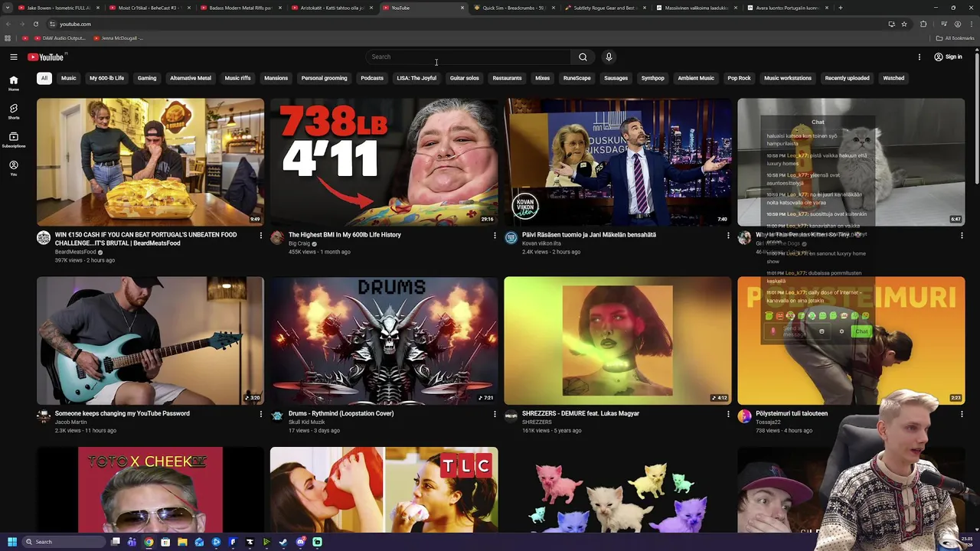Viewport: 980px width, 551px height.
Task: Start voice search with the microphone icon
Action: (x=609, y=57)
